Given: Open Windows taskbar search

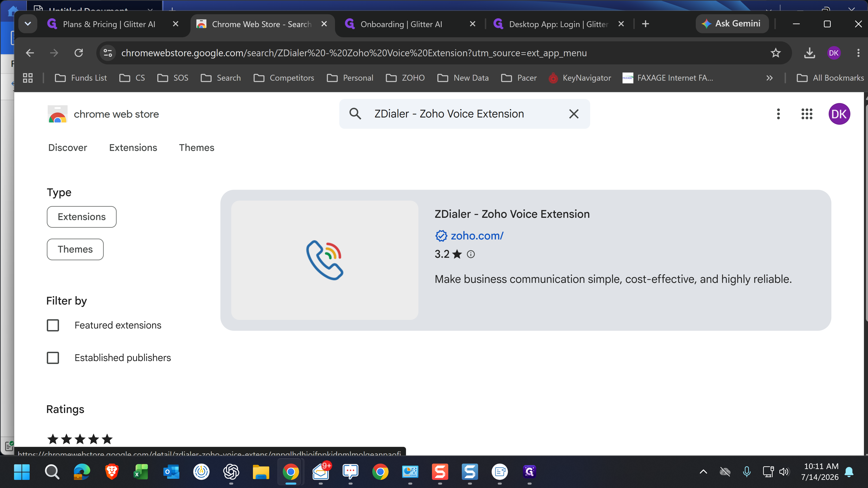Looking at the screenshot, I should (52, 472).
